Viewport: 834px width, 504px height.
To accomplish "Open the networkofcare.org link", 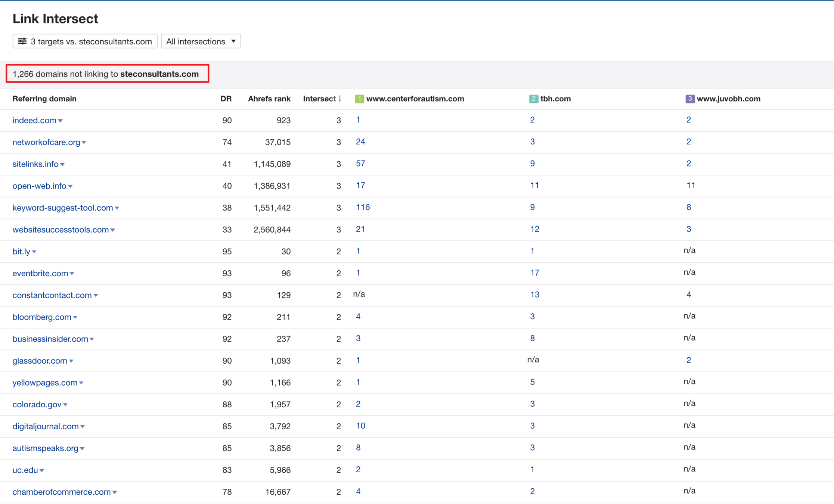I will pos(46,142).
